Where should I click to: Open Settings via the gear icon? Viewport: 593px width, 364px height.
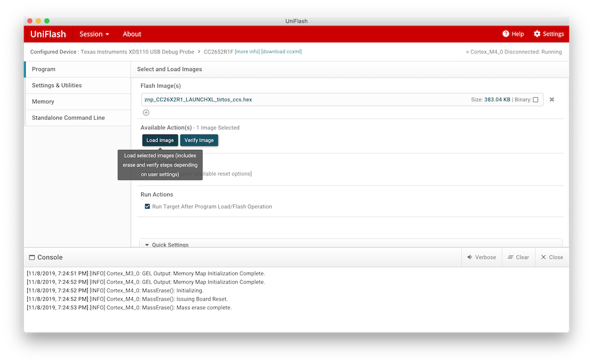click(x=537, y=34)
